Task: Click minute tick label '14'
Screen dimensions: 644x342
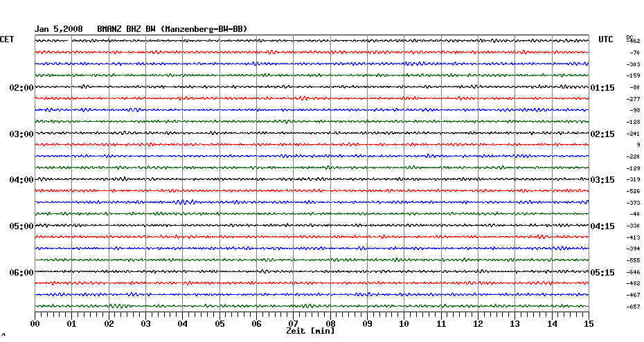Action: (552, 324)
